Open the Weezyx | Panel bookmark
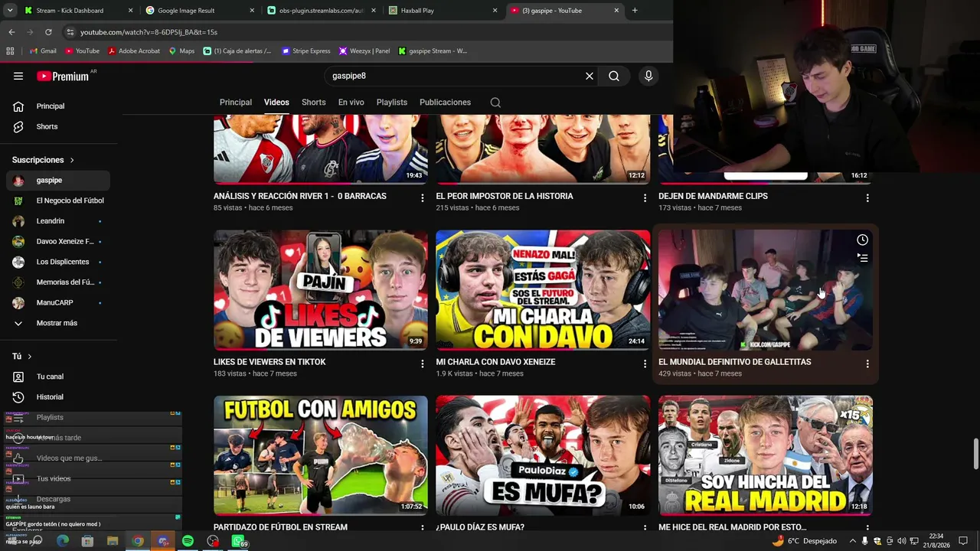 pyautogui.click(x=364, y=51)
